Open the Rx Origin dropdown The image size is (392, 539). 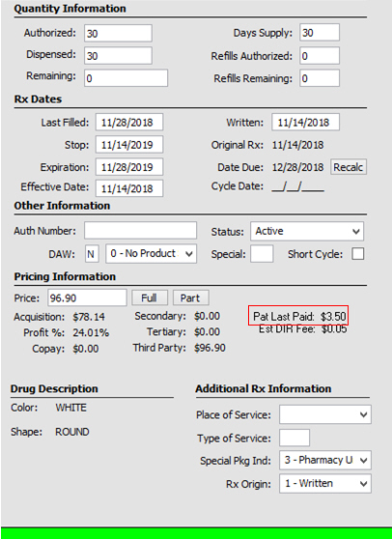point(325,484)
